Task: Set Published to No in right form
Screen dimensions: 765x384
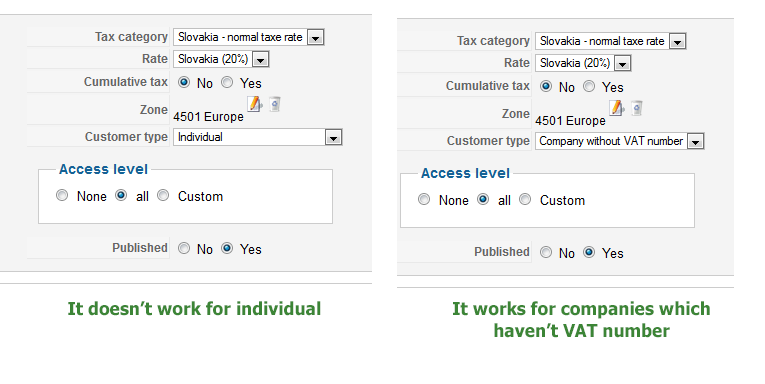Action: pos(546,252)
